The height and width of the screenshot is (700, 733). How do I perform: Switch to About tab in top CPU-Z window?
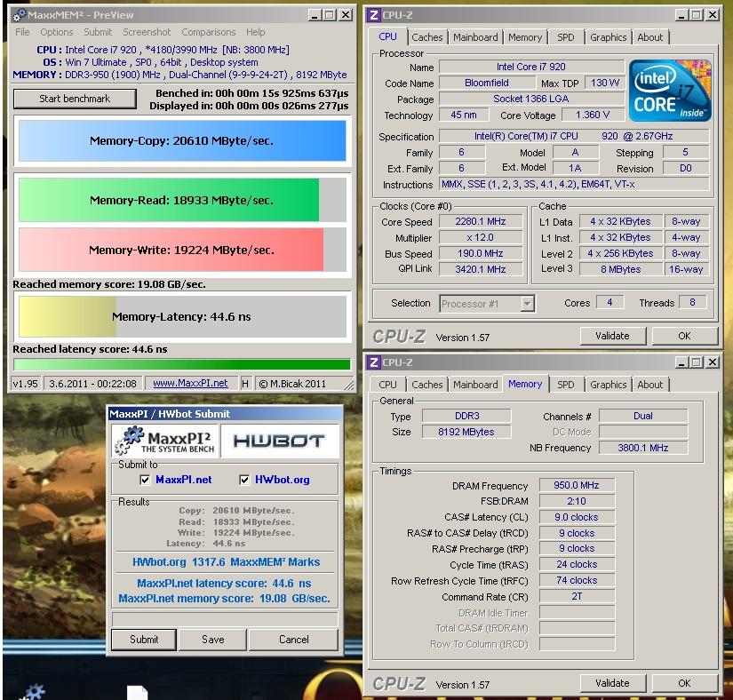coord(650,37)
